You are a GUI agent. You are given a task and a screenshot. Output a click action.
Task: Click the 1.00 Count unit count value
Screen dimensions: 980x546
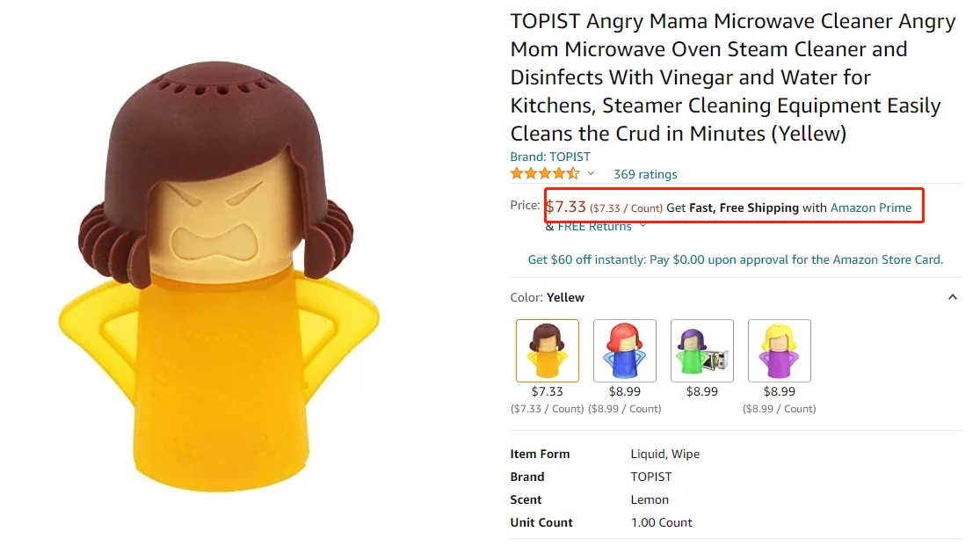[661, 522]
